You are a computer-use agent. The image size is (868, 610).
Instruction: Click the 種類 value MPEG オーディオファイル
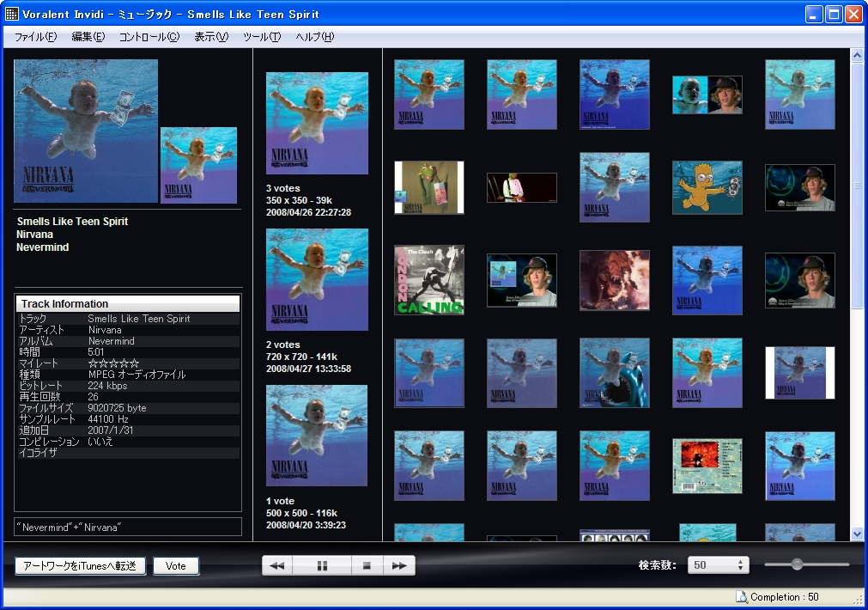point(137,375)
